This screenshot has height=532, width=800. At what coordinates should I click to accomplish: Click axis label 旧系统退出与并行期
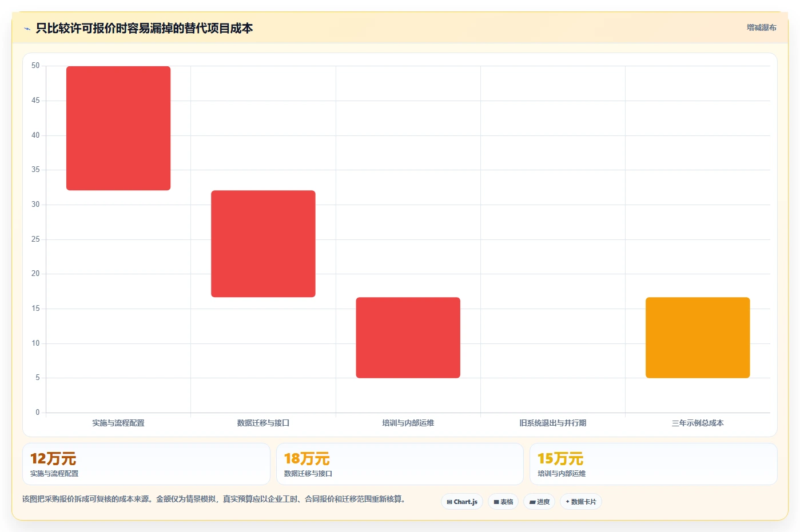[x=553, y=423]
